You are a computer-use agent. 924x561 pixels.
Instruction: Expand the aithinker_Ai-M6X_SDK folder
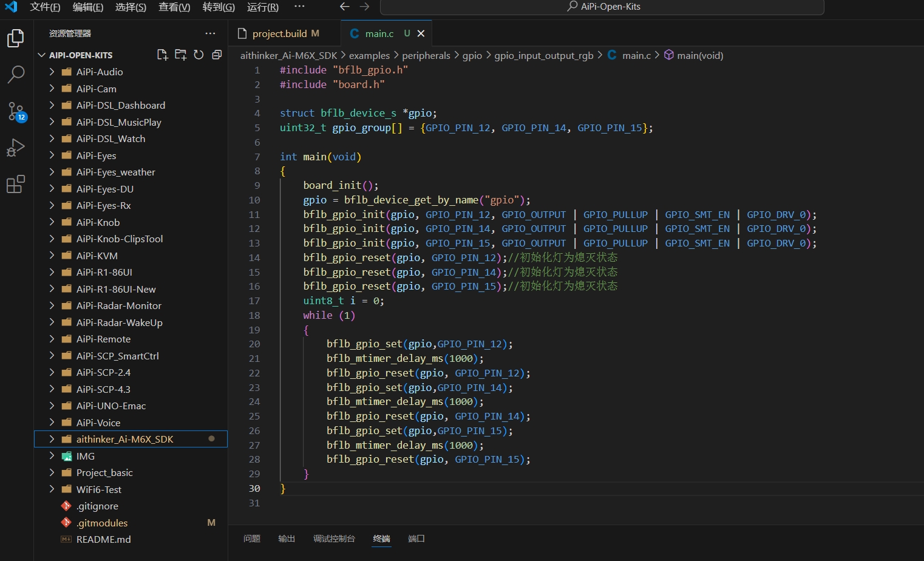[52, 439]
